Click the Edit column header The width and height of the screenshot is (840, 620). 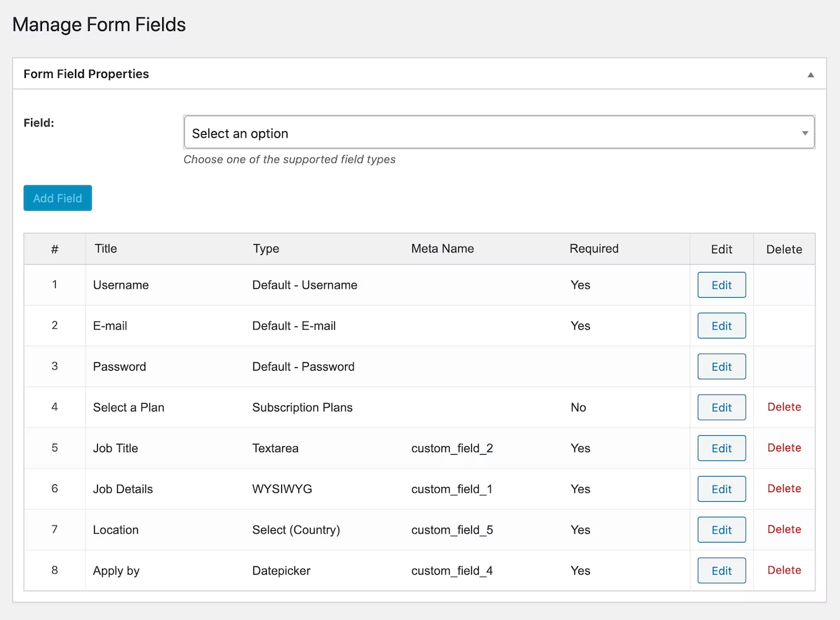[721, 249]
